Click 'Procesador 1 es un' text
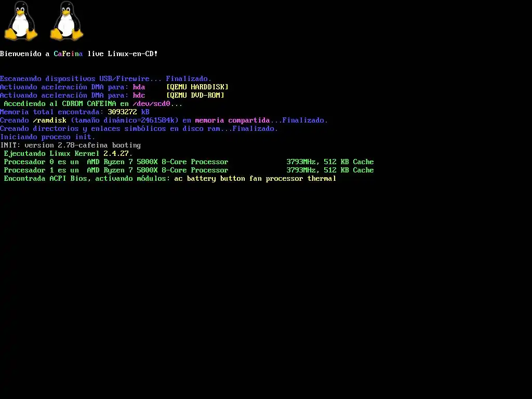 (x=42, y=170)
